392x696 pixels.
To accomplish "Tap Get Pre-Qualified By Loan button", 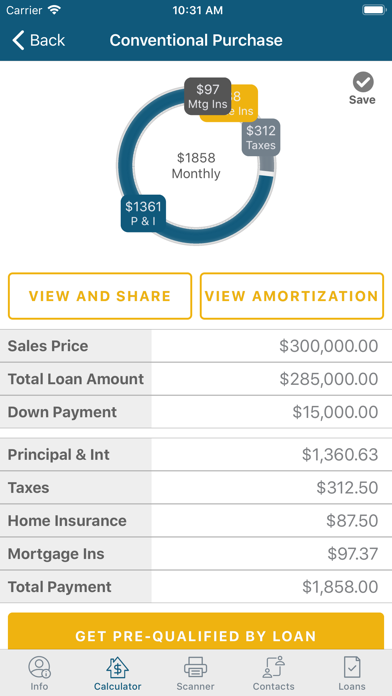I will coord(196,633).
